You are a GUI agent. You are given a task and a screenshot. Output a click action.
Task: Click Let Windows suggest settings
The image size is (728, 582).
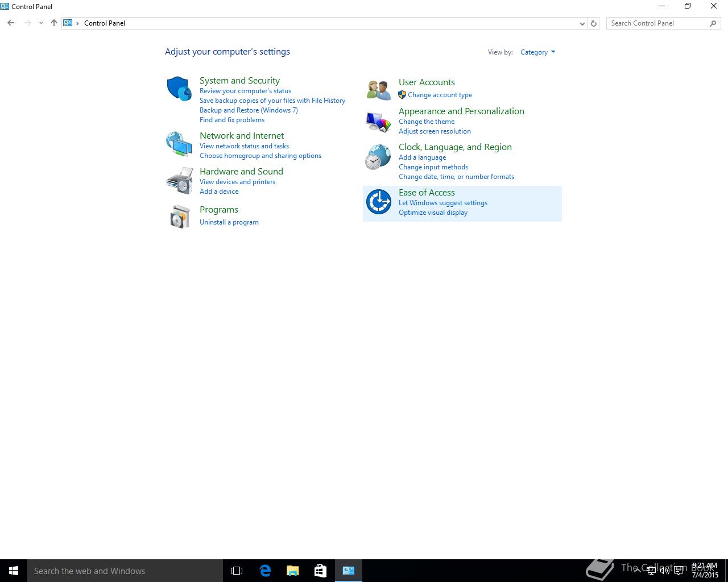[443, 203]
